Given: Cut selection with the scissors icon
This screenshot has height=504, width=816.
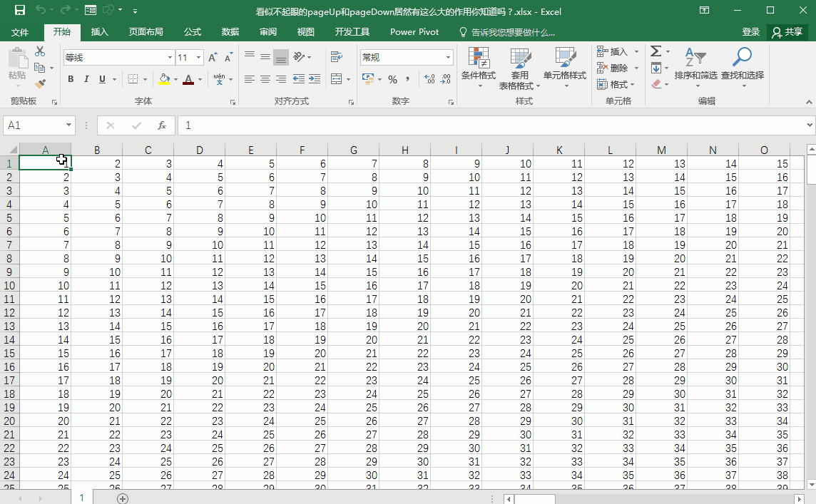Looking at the screenshot, I should pyautogui.click(x=40, y=51).
